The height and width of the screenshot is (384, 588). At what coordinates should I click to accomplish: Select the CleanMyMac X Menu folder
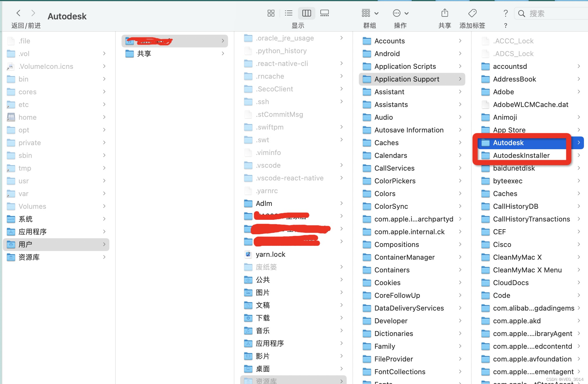pyautogui.click(x=527, y=270)
